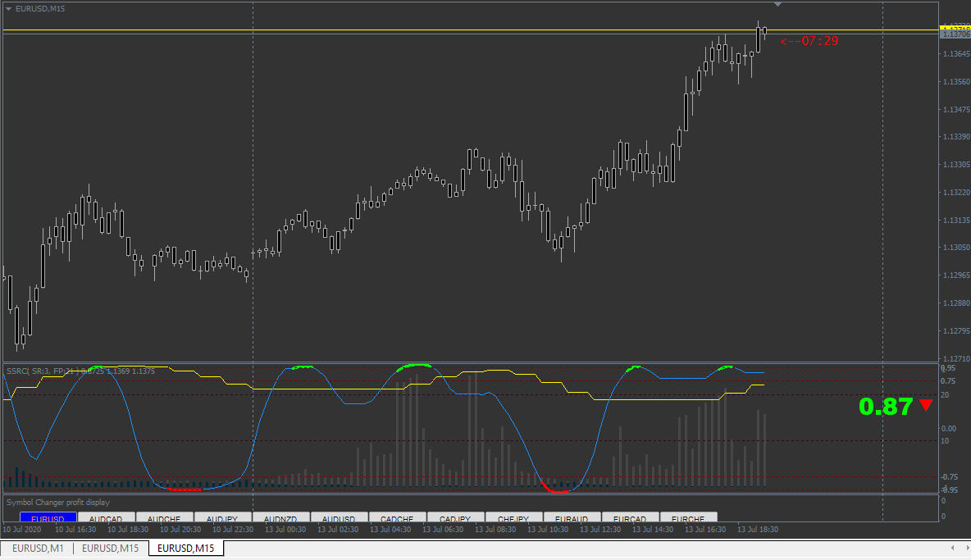The width and height of the screenshot is (971, 560).
Task: Switch chart to EURCAD symbol button
Action: (x=630, y=518)
